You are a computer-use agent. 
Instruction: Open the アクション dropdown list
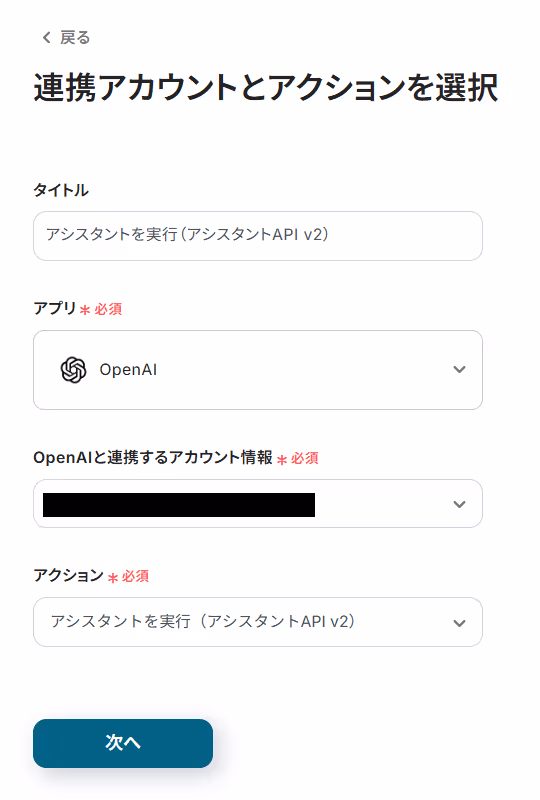258,622
